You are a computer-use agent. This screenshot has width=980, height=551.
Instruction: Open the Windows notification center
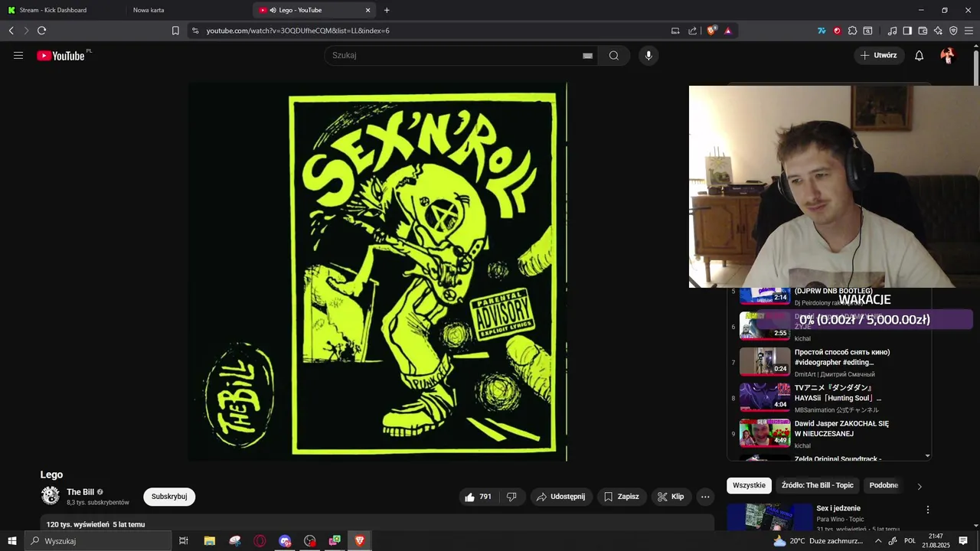[x=963, y=541]
